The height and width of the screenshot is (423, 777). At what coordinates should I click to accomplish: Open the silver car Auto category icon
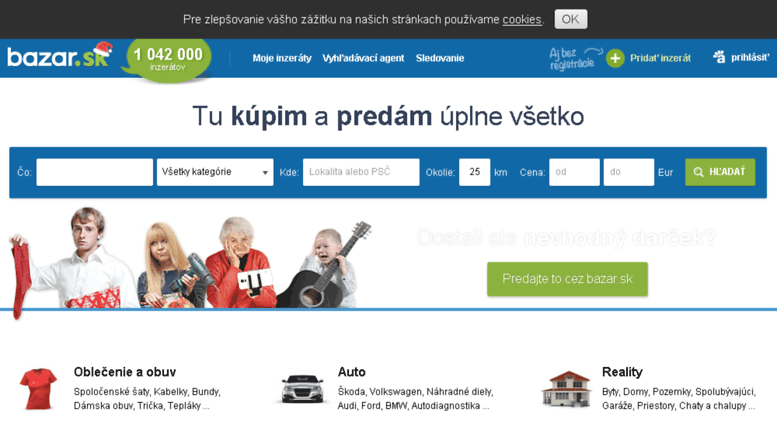[302, 389]
